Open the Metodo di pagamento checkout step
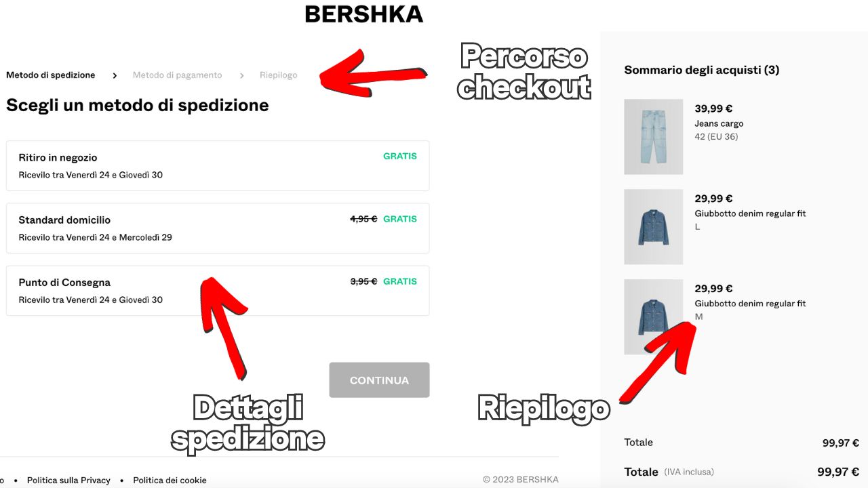 pyautogui.click(x=177, y=75)
